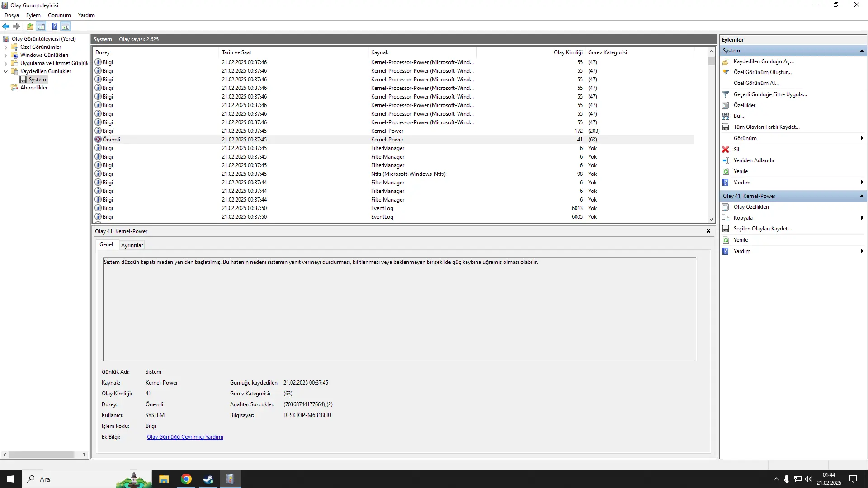Open the Yardım menu in the menu bar
This screenshot has height=488, width=868.
[x=86, y=15]
